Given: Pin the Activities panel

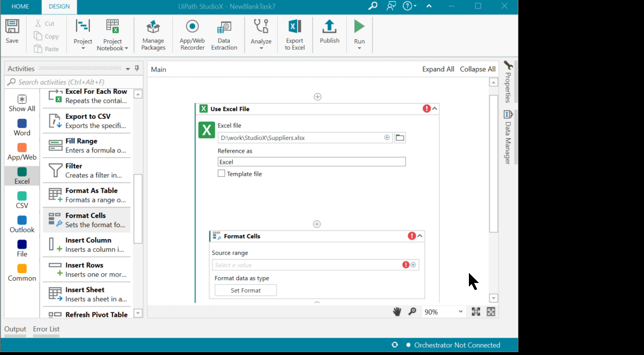Looking at the screenshot, I should [137, 69].
